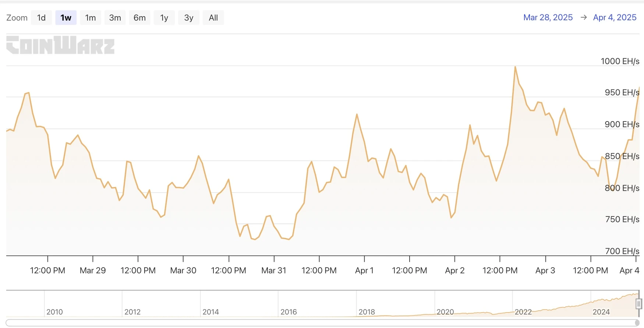Click the arrow between the date fields
This screenshot has height=328, width=644.
coord(583,17)
